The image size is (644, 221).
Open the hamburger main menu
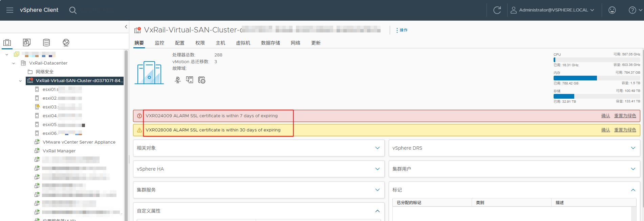[10, 10]
